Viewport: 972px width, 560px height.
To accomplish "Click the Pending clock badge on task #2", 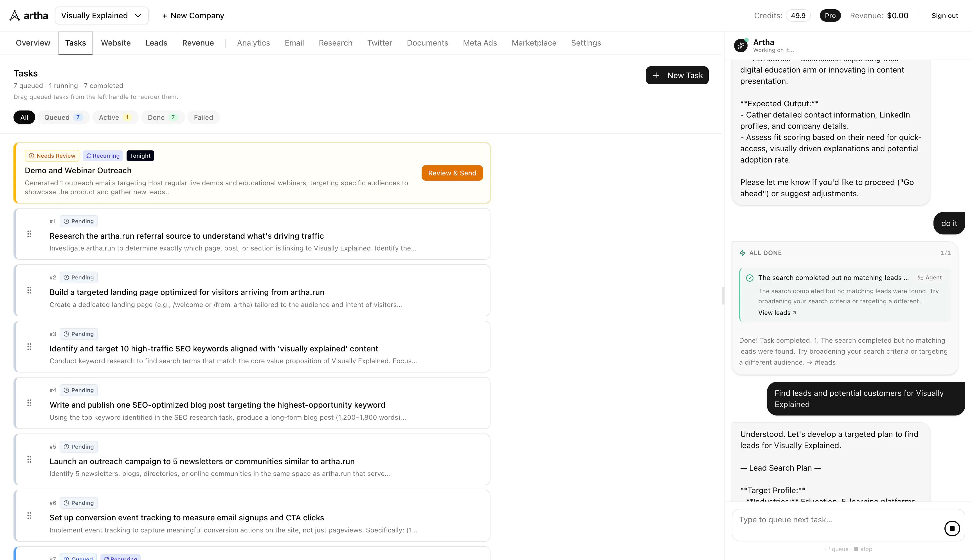I will tap(78, 277).
